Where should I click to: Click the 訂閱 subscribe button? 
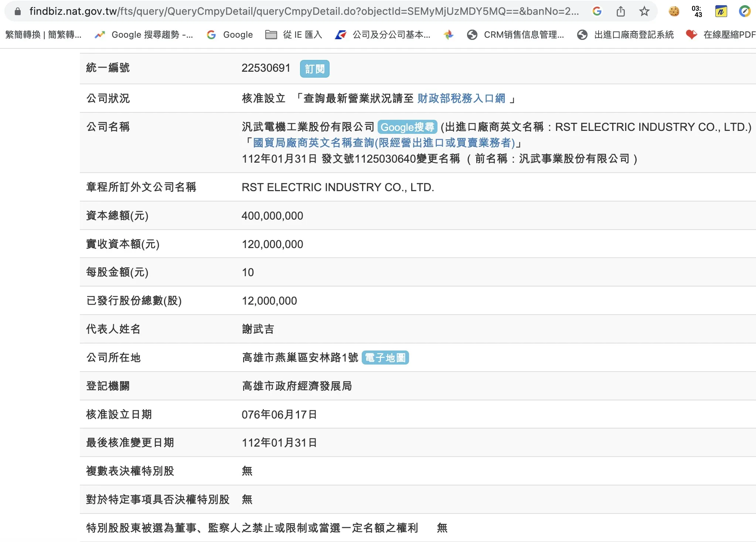click(x=314, y=69)
